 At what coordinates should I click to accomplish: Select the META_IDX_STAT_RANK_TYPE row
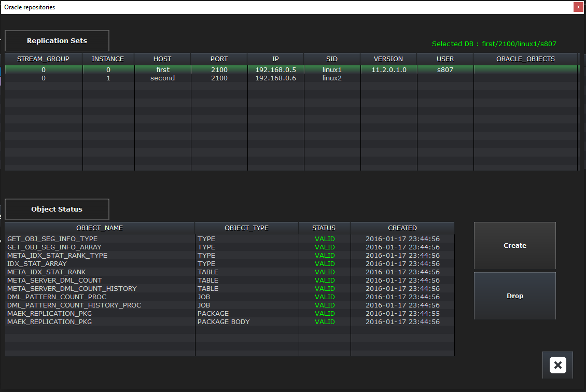229,255
